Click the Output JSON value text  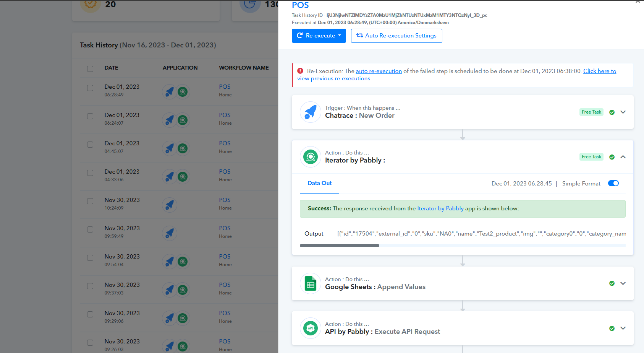click(481, 234)
